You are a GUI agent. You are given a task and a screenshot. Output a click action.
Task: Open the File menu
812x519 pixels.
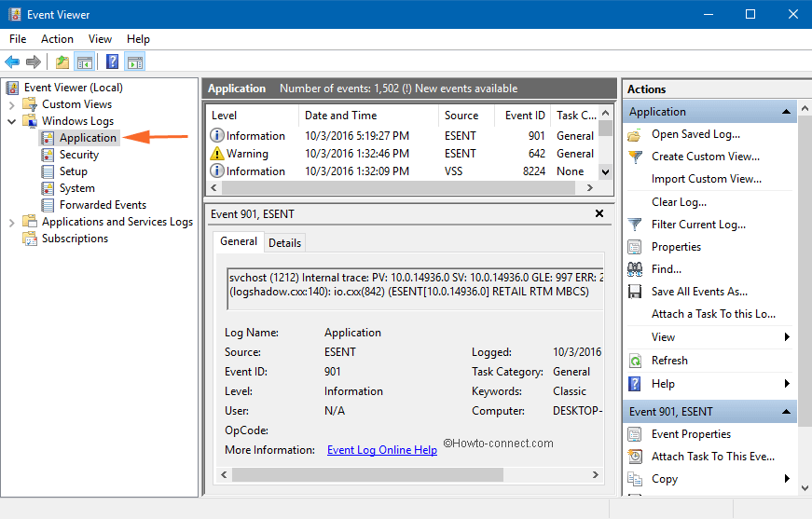pyautogui.click(x=18, y=39)
